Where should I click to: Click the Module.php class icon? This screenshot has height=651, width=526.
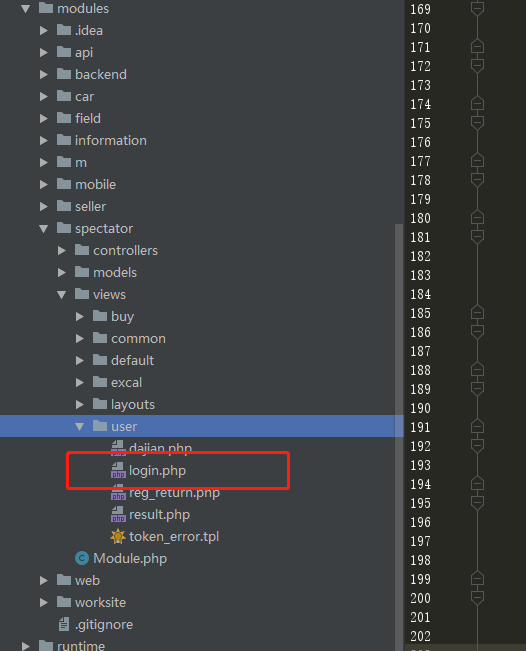82,558
